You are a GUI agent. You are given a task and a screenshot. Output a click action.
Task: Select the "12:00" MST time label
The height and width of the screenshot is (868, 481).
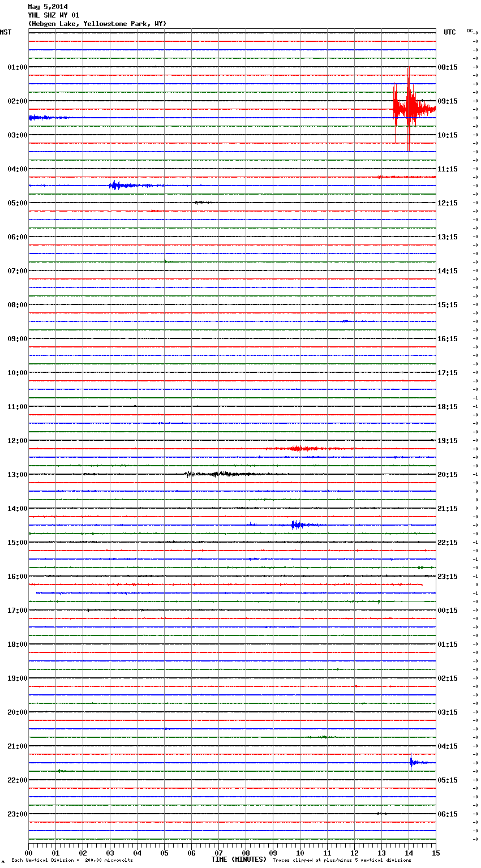(x=18, y=441)
